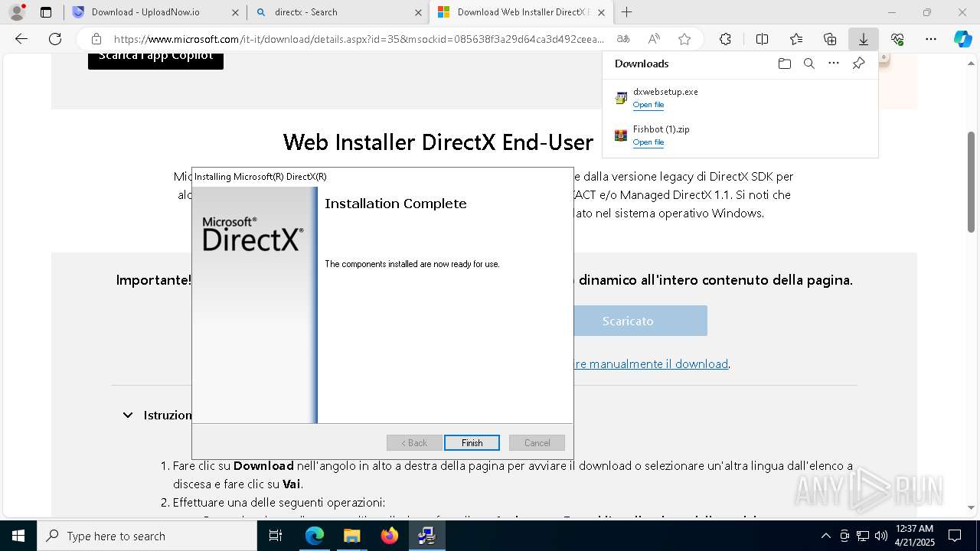Screen dimensions: 980x551
Task: Open Settings and more ellipsis
Action: [931, 39]
